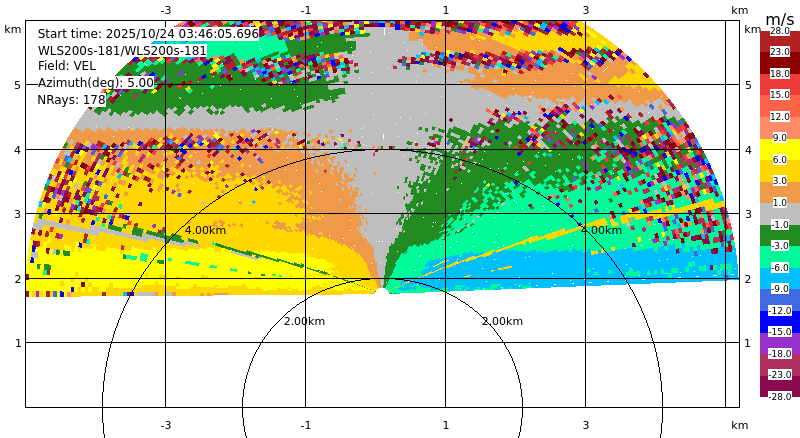Click the 1 tick label on the top axis
Image resolution: width=800 pixels, height=438 pixels.
tap(445, 10)
